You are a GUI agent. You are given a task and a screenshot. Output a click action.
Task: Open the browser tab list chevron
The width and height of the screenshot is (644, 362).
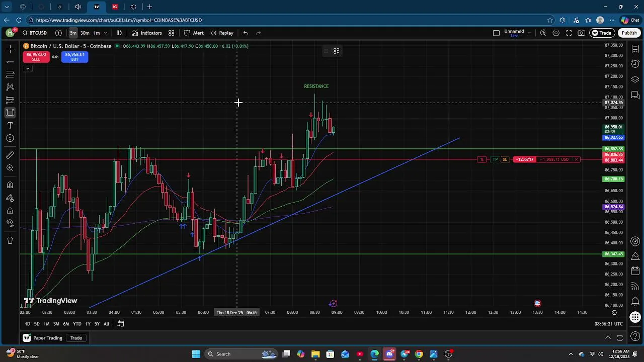7,7
